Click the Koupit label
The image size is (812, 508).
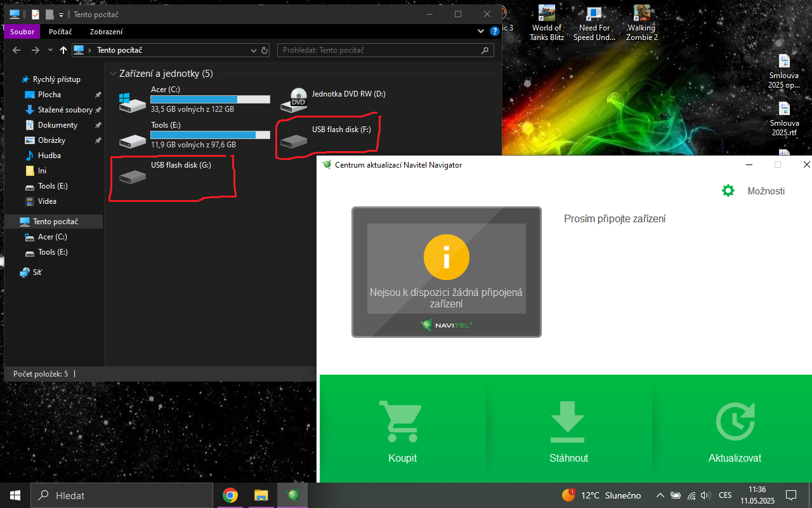402,458
